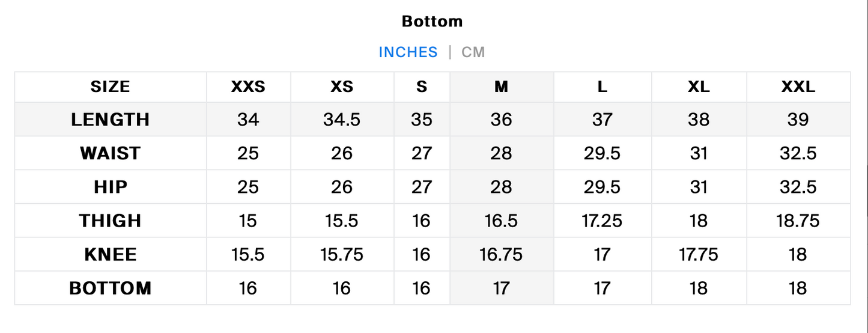Image resolution: width=868 pixels, height=333 pixels.
Task: Click the WAIST row label
Action: tap(111, 153)
